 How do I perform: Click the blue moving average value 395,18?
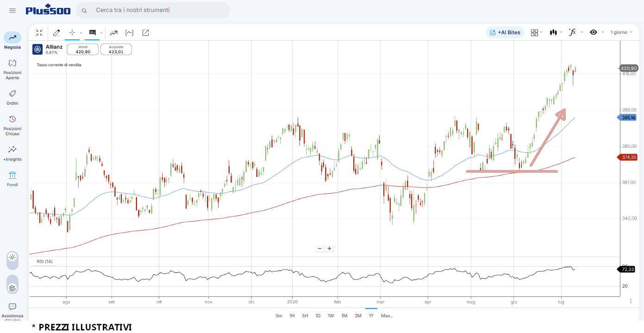(628, 118)
